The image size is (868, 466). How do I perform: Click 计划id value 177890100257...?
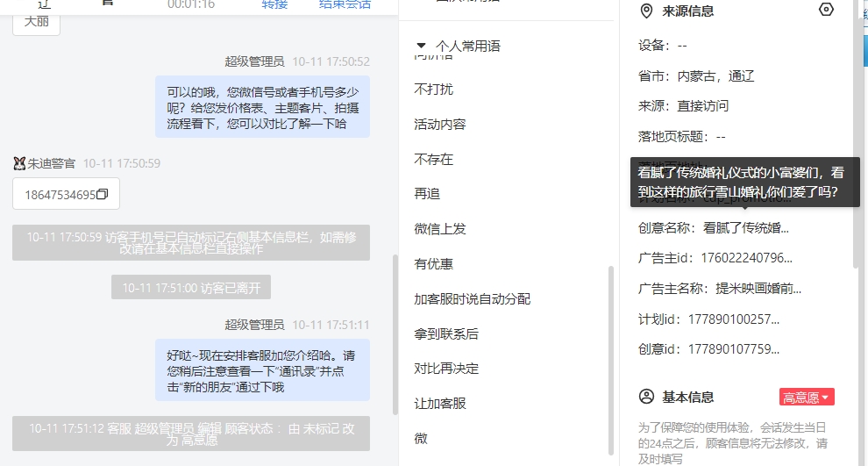(734, 319)
